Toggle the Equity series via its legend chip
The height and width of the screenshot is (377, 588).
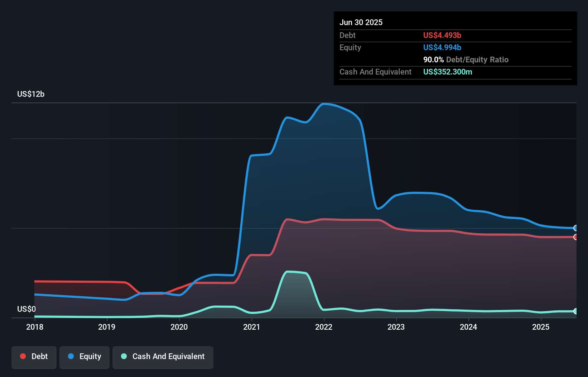coord(84,357)
